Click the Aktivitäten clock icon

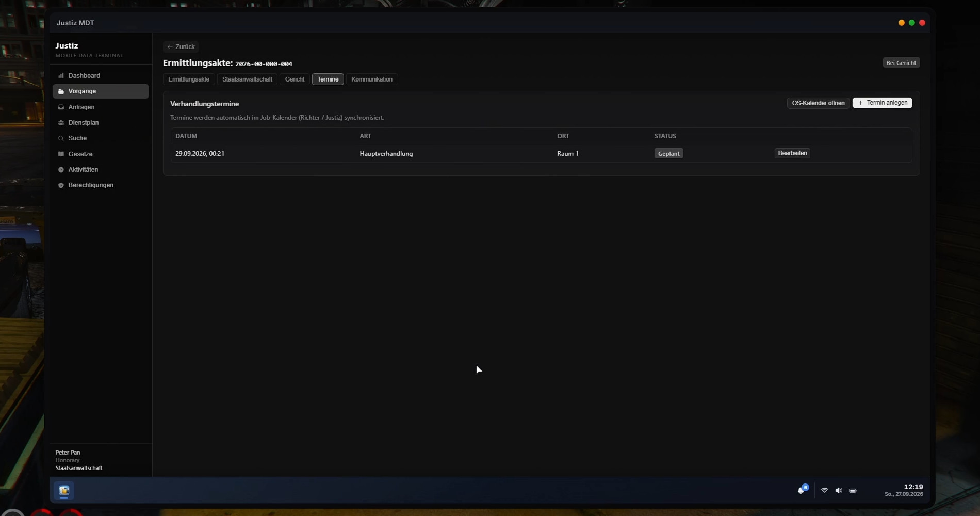point(61,170)
